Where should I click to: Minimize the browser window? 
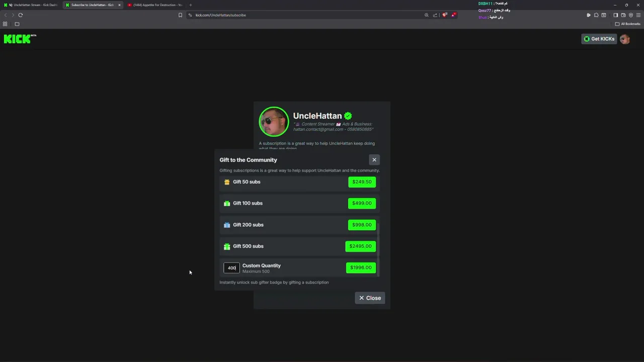[615, 5]
